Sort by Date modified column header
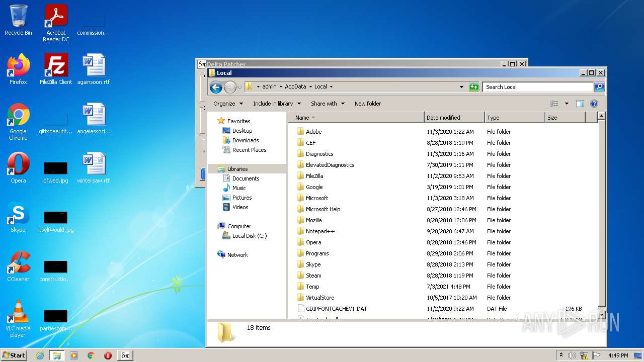This screenshot has width=644, height=362. (x=455, y=118)
